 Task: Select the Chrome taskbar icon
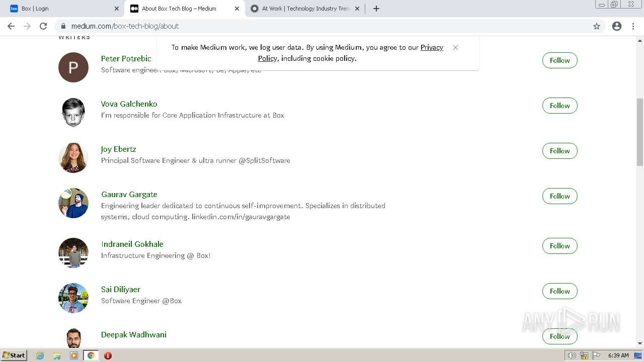(91, 355)
